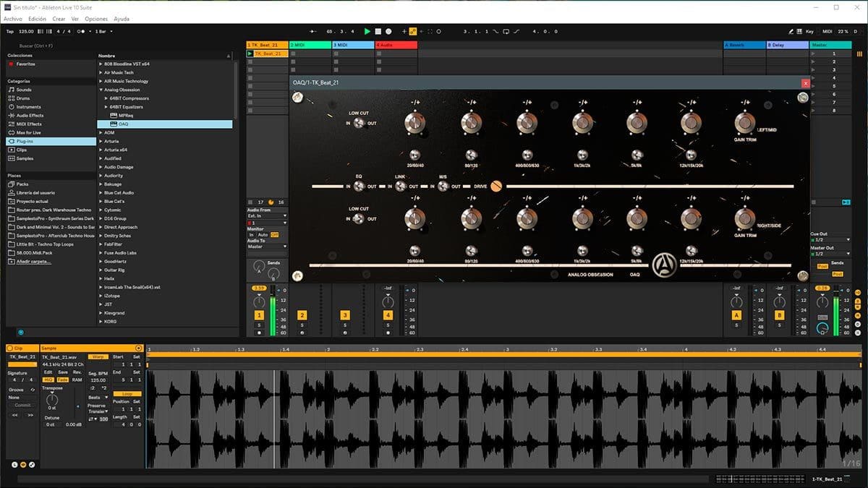This screenshot has height=488, width=868.
Task: Select the 4 Audio track header
Action: pyautogui.click(x=396, y=45)
